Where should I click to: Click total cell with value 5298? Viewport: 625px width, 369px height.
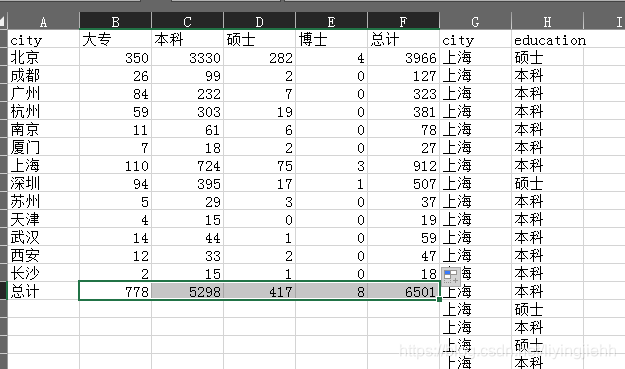click(x=187, y=291)
